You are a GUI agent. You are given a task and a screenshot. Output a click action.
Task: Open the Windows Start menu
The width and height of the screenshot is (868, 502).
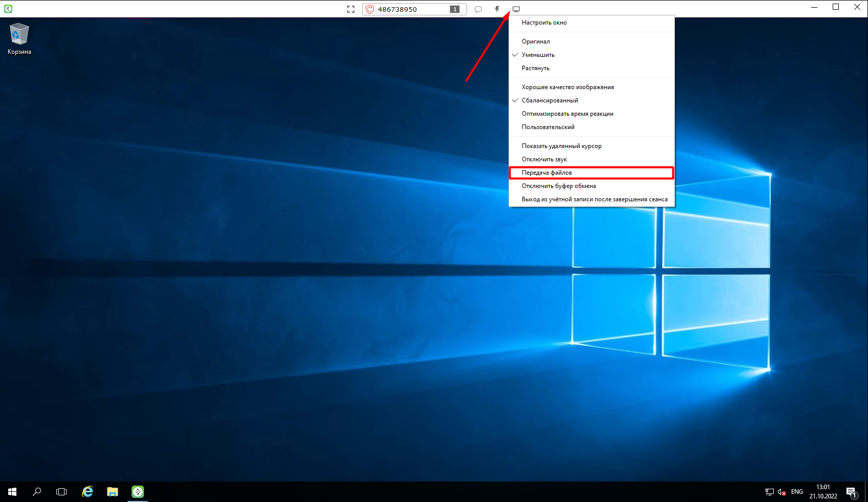[12, 492]
